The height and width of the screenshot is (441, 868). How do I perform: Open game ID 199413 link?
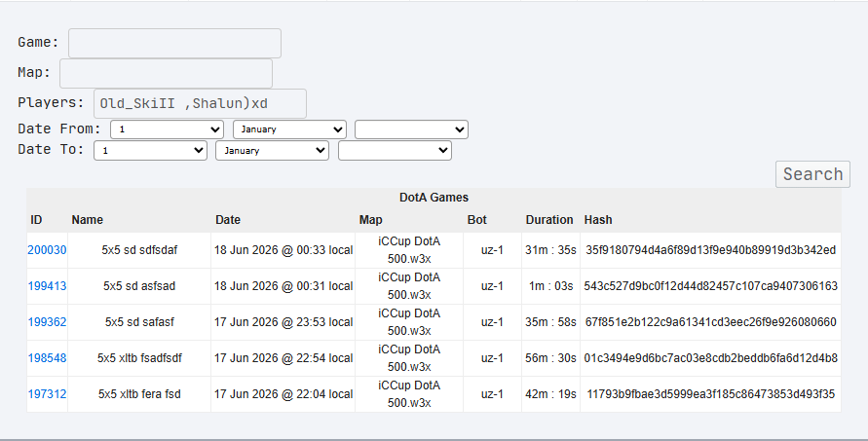47,286
